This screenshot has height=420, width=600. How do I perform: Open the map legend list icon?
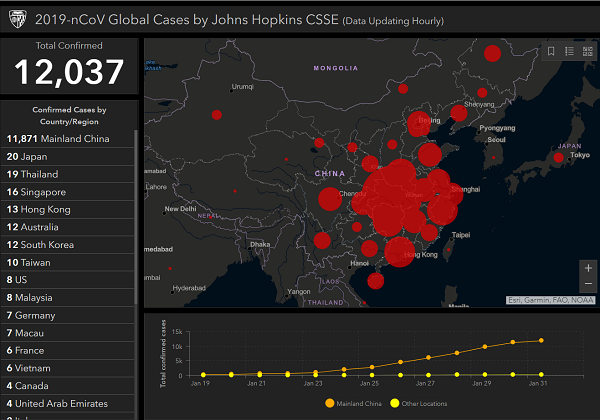568,51
